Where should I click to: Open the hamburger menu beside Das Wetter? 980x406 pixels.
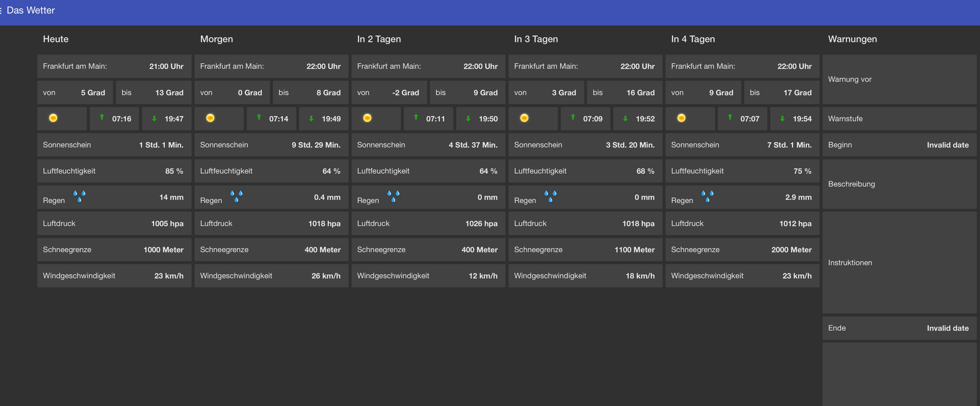[x=1, y=10]
